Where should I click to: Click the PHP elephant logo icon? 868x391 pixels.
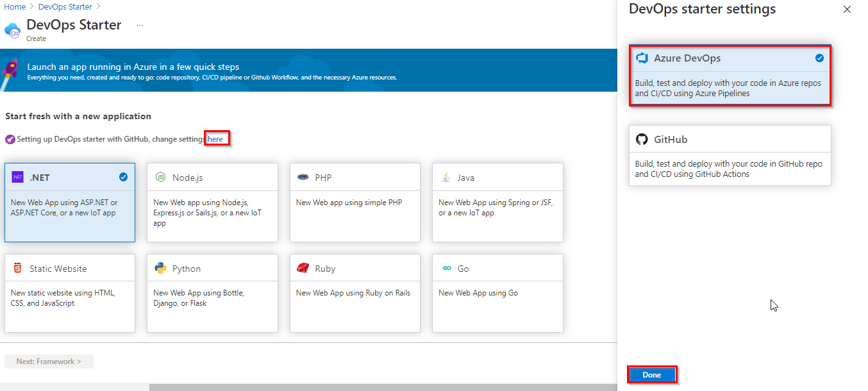(303, 178)
